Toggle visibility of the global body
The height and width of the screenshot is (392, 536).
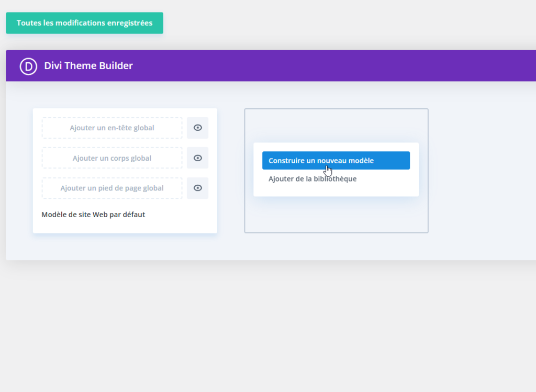click(197, 158)
